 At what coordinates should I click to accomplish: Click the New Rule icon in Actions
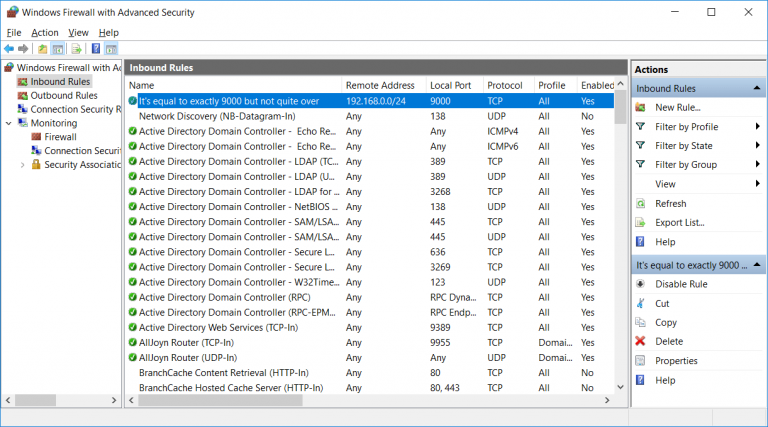click(x=640, y=107)
